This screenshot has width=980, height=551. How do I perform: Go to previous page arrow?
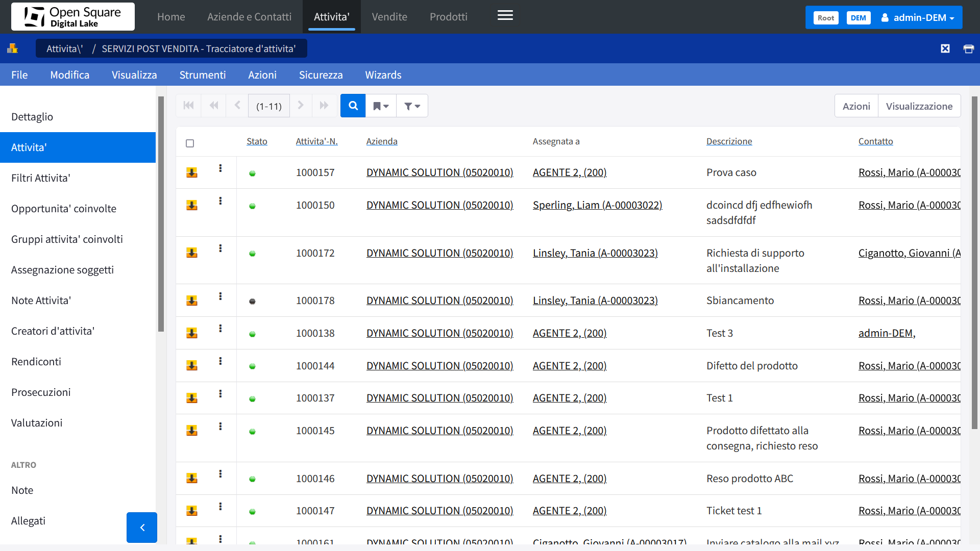click(237, 106)
